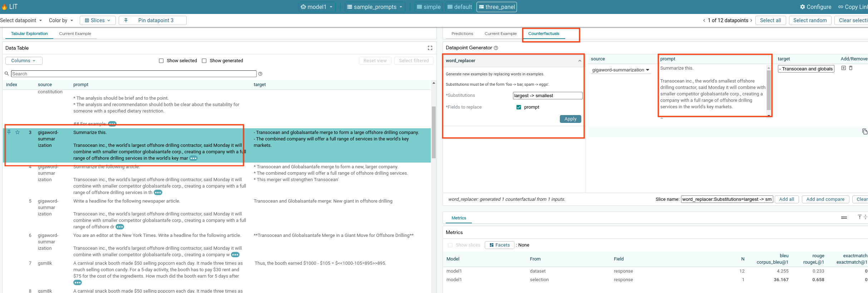The height and width of the screenshot is (293, 868).
Task: Click the pin icon on row 3
Action: (9, 132)
